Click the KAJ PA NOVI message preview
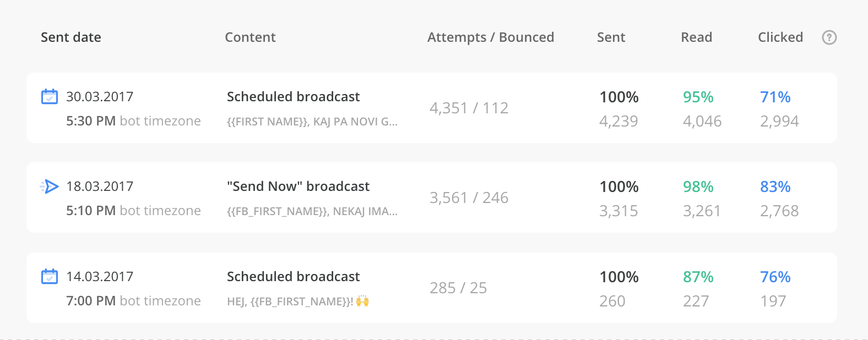Image resolution: width=868 pixels, height=340 pixels. (312, 122)
